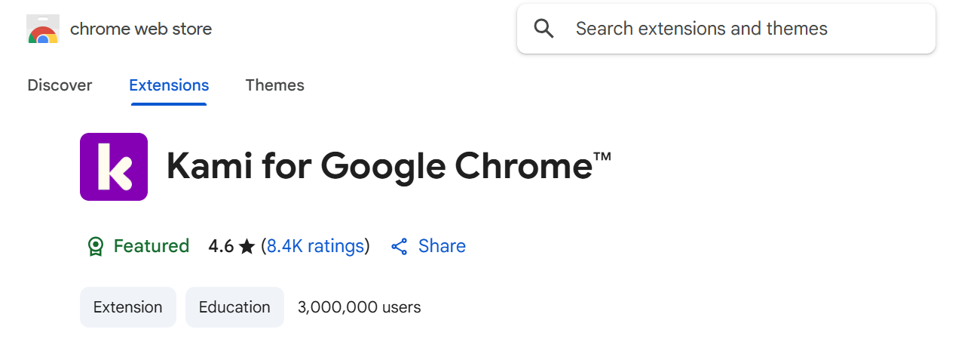Click the chrome web store title text

click(141, 29)
